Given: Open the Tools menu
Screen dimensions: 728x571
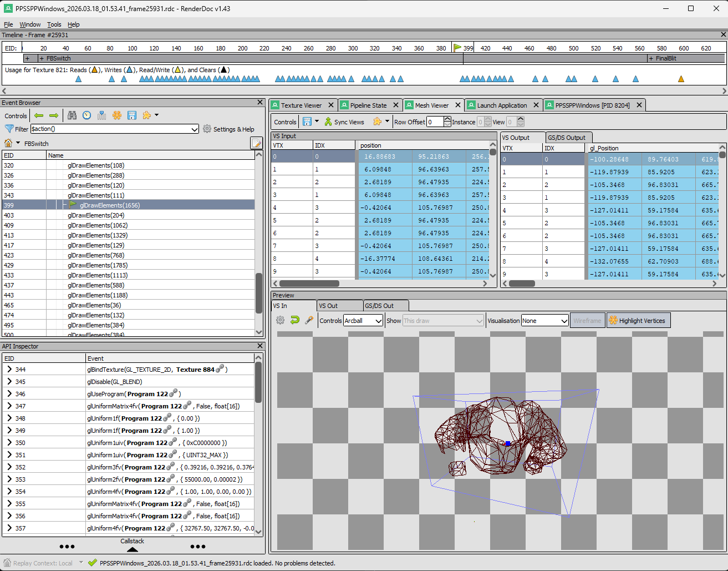Looking at the screenshot, I should point(54,24).
